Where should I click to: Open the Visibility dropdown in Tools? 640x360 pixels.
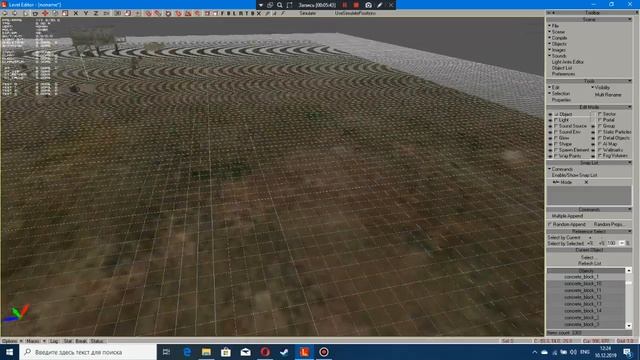pos(602,87)
